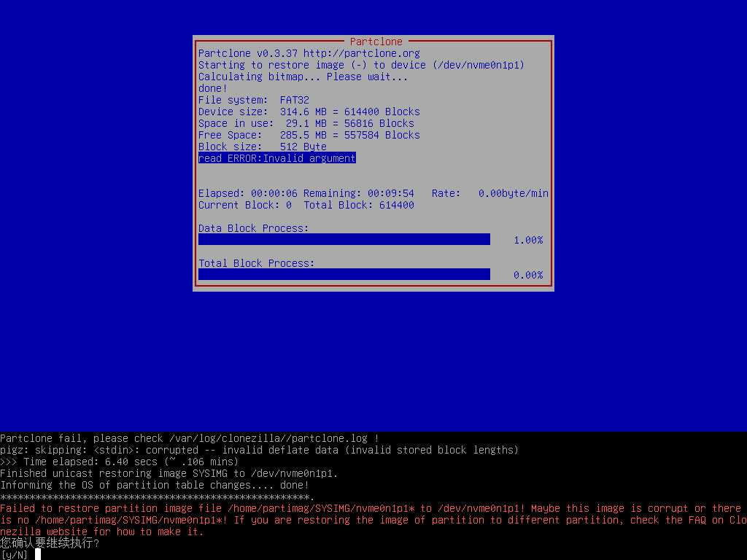Click the 'Block size: 512 Byte' line
The image size is (747, 560).
[263, 147]
